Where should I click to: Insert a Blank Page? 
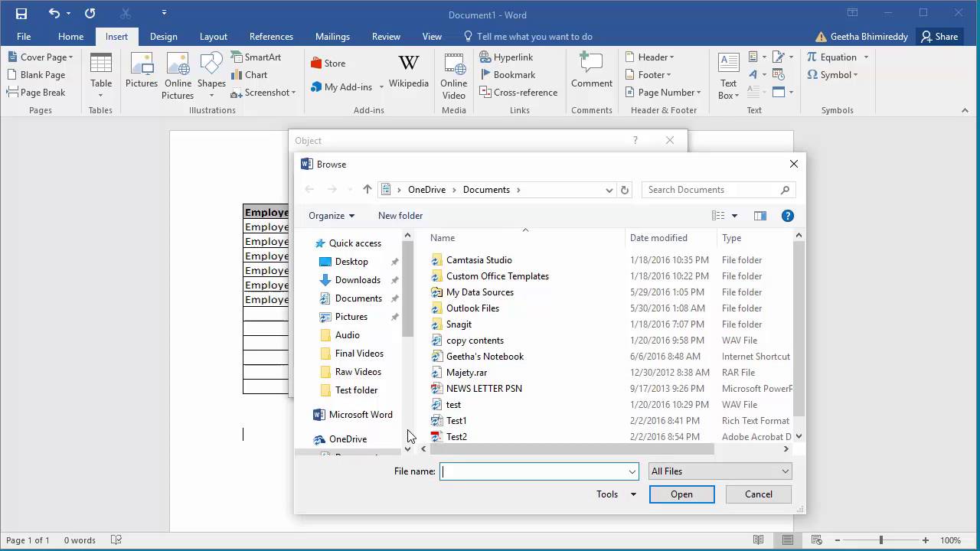36,75
